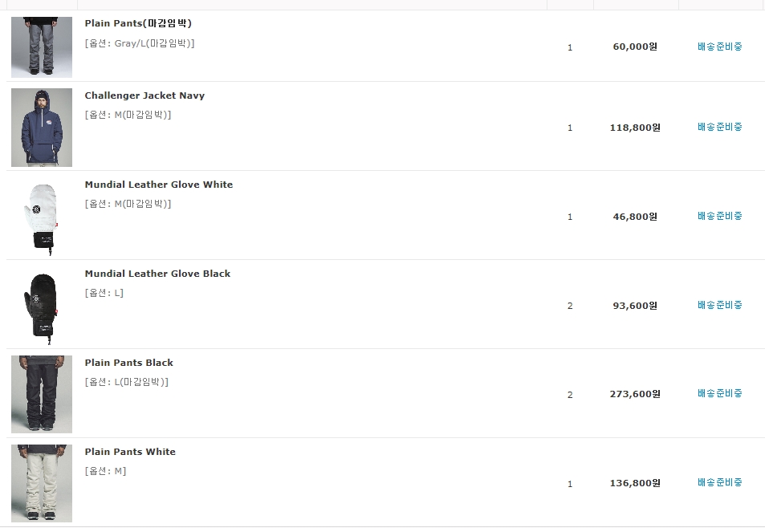Select the 273,600원 price of Plain Pants Black
765x532 pixels.
(635, 394)
